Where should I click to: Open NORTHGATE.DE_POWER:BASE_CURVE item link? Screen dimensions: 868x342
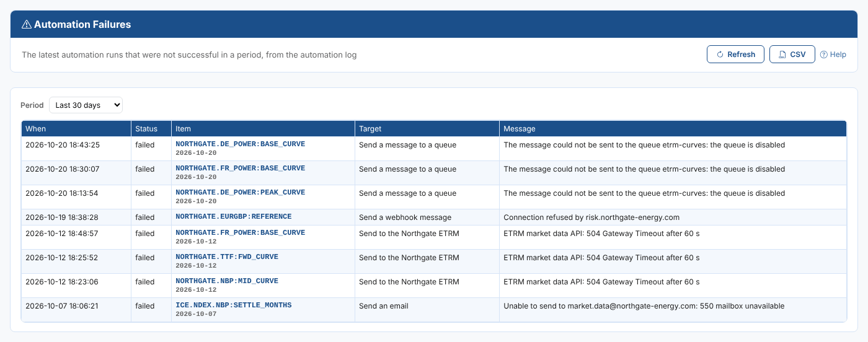click(240, 144)
